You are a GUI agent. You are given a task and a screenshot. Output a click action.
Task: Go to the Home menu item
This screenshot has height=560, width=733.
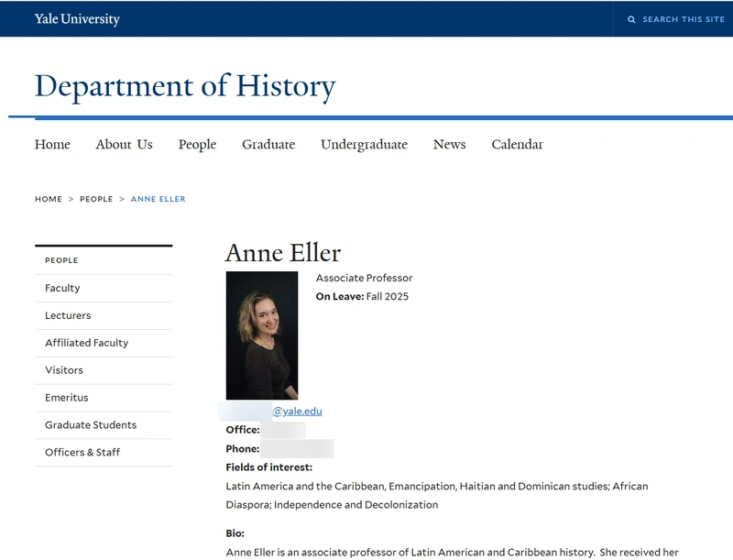tap(52, 145)
